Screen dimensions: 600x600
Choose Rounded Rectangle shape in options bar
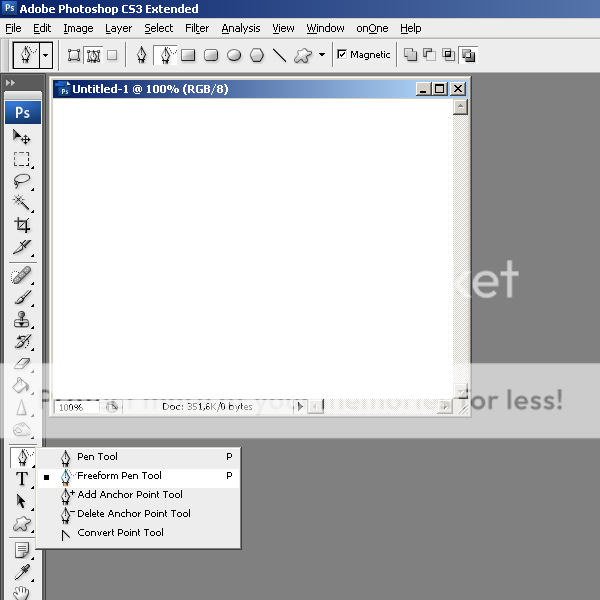click(211, 55)
